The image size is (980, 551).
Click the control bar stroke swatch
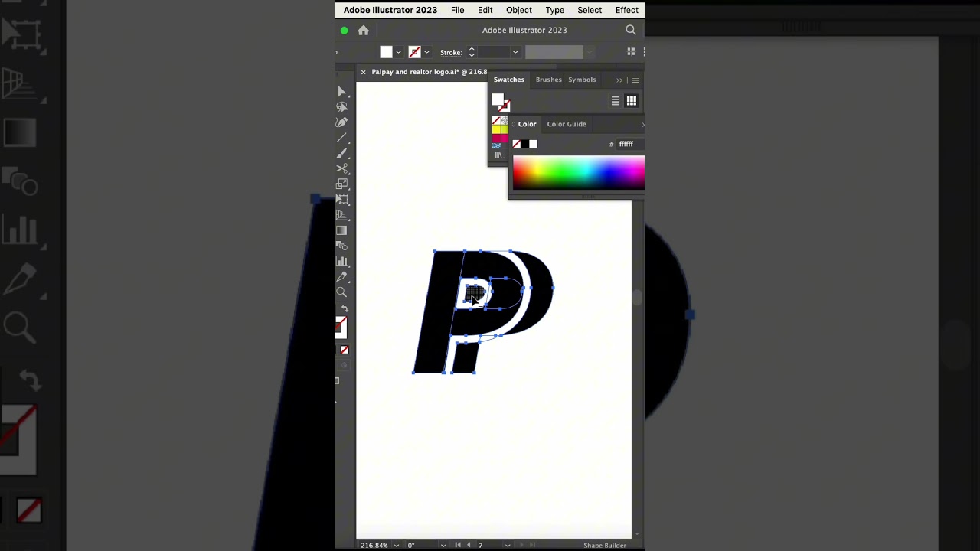pos(414,52)
